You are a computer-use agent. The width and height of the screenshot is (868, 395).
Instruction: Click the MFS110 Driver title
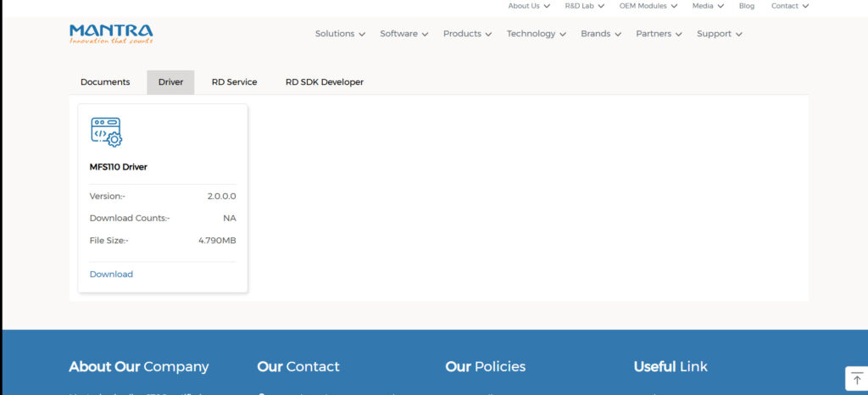[119, 166]
